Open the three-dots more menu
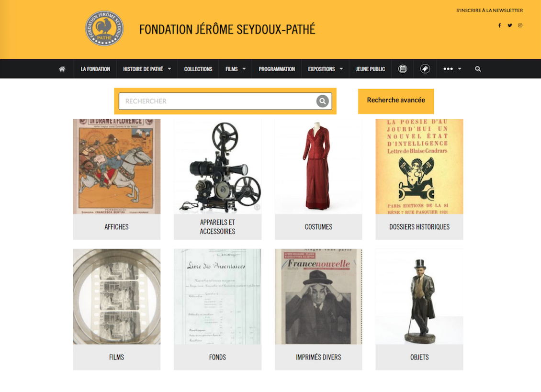This screenshot has height=392, width=541. pos(452,69)
